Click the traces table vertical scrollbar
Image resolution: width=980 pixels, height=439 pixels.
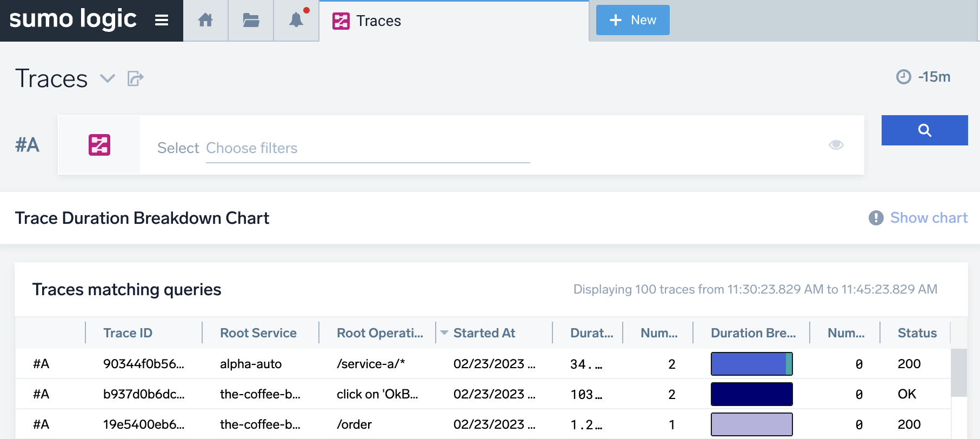pyautogui.click(x=958, y=373)
